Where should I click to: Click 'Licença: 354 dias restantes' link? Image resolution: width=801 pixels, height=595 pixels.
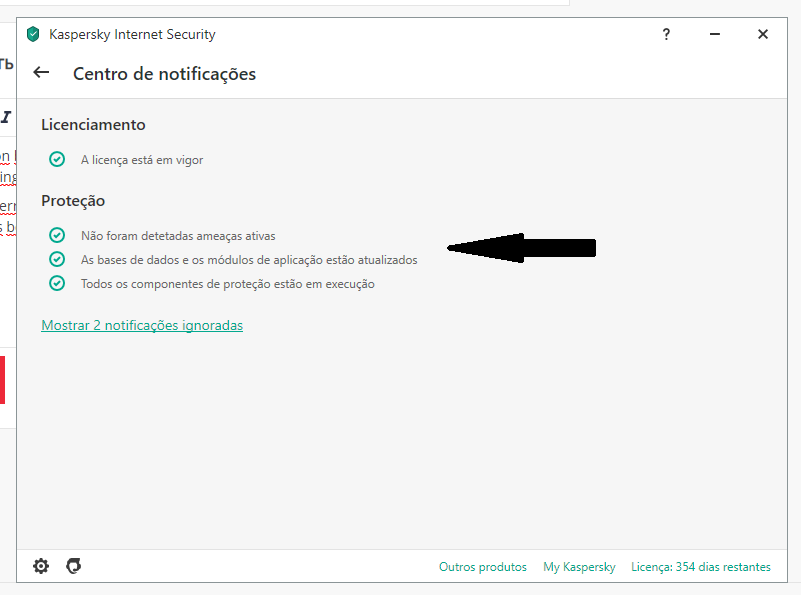coord(701,567)
